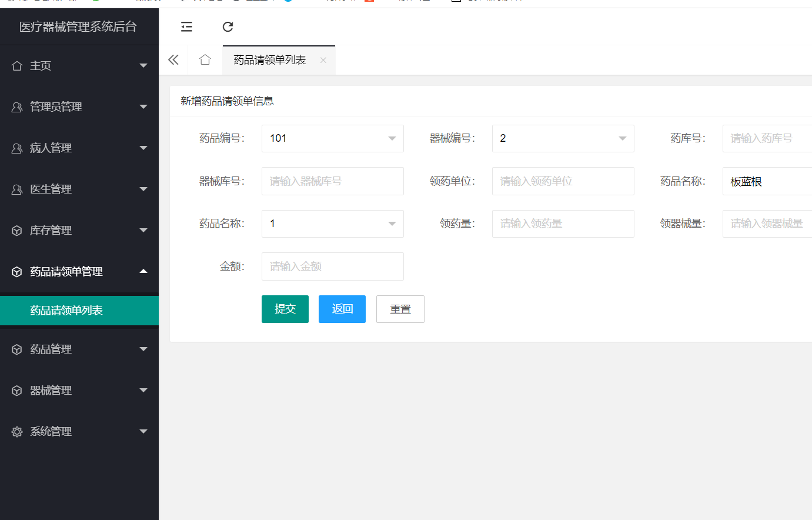Expand the 医生管理 menu arrow
This screenshot has height=520, width=812.
tap(143, 189)
